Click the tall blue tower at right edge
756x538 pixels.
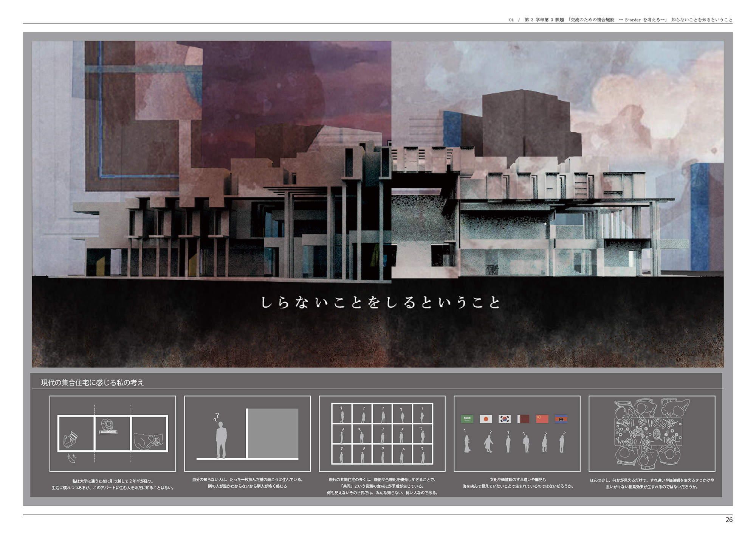(699, 216)
